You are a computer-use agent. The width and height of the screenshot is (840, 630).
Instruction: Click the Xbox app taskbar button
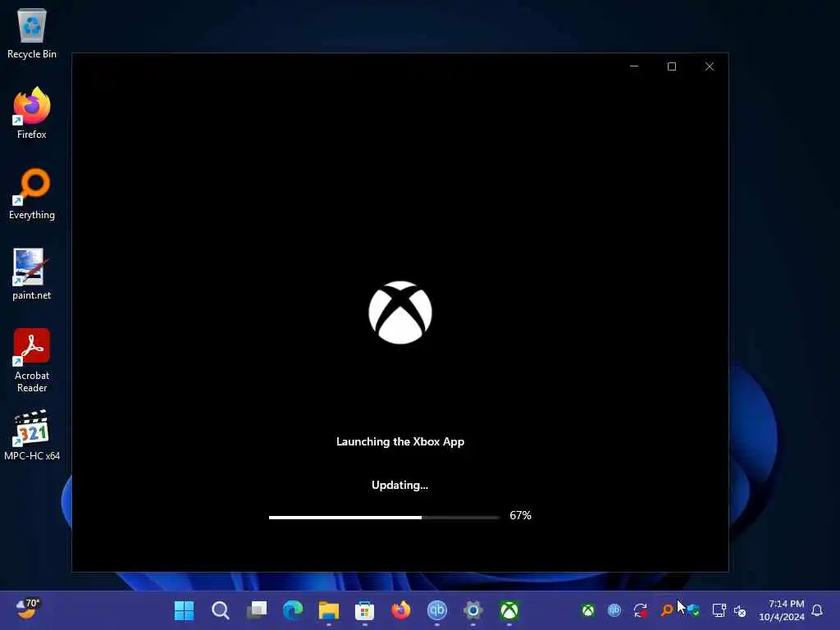pos(509,610)
